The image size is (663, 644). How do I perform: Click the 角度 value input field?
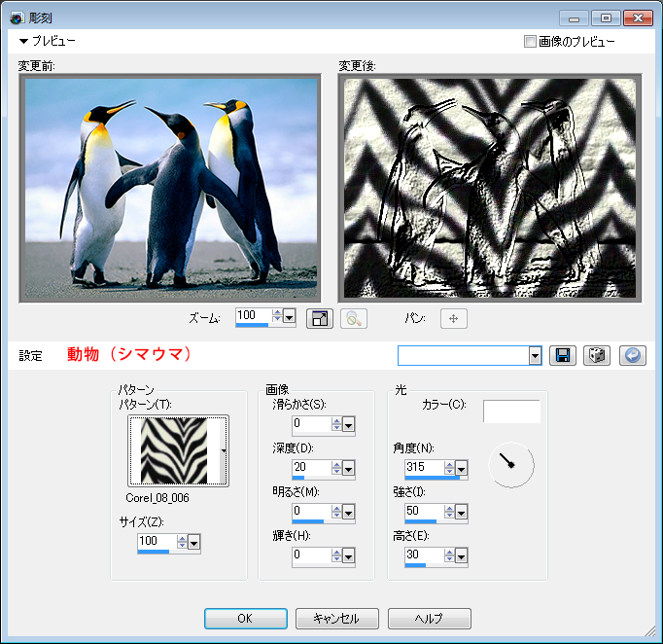click(x=422, y=468)
